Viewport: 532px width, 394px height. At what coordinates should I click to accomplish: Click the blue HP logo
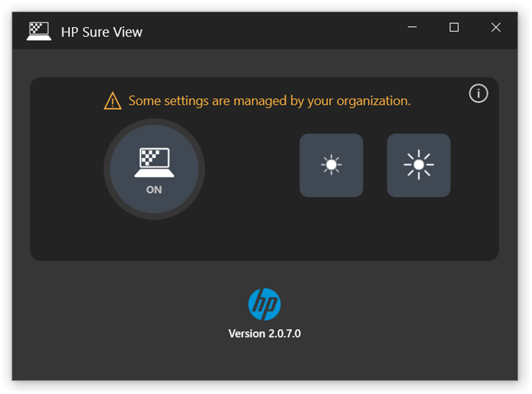point(265,303)
